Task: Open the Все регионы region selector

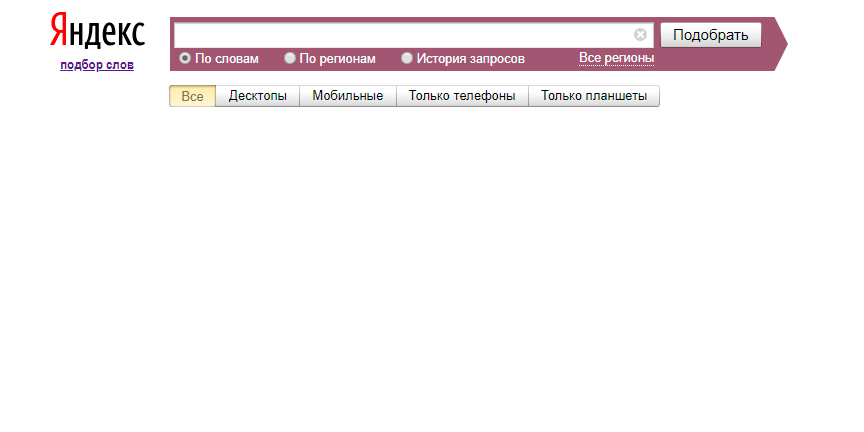Action: pyautogui.click(x=617, y=58)
